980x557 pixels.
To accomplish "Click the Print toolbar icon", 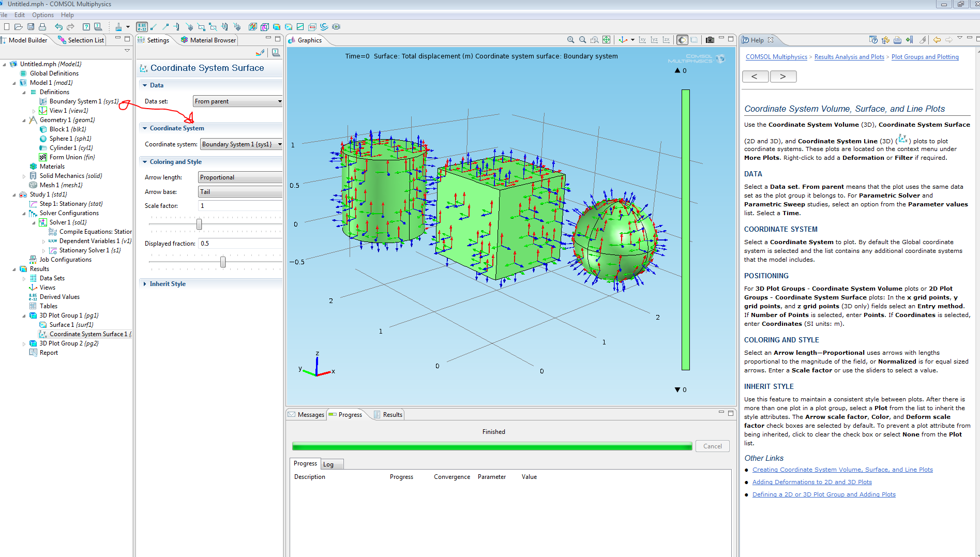I will 42,27.
